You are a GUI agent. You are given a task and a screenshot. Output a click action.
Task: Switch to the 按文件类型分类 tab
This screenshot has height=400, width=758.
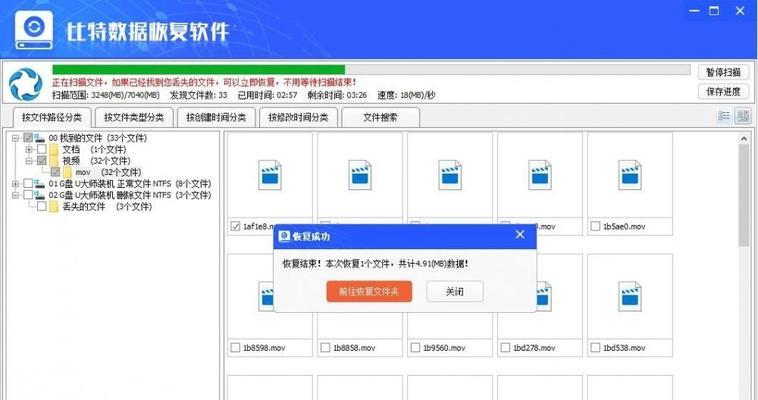pos(134,118)
